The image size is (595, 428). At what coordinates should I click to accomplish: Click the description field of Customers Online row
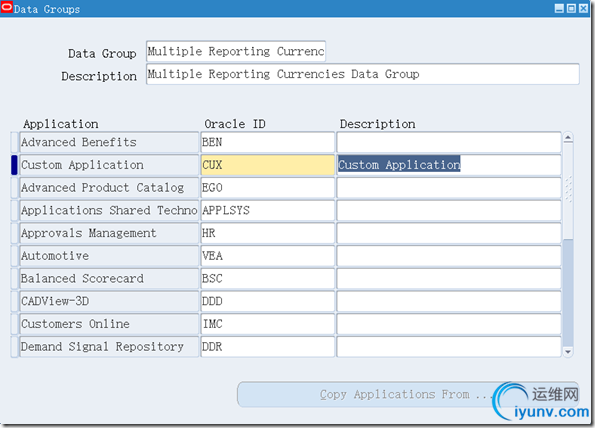pos(449,324)
